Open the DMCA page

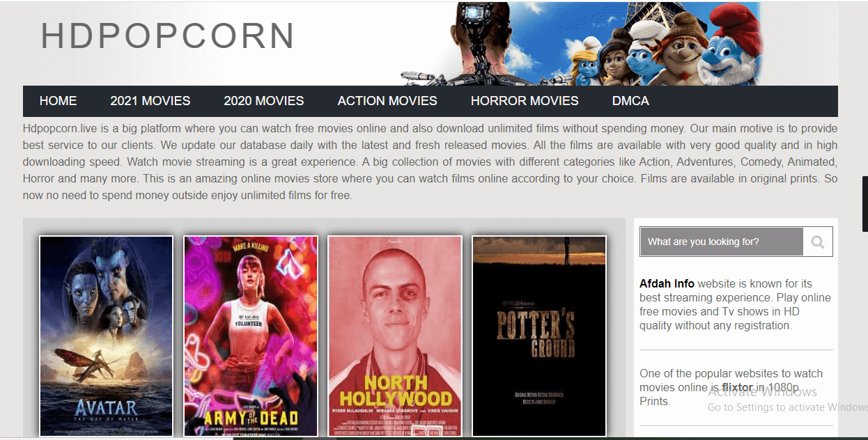(630, 101)
